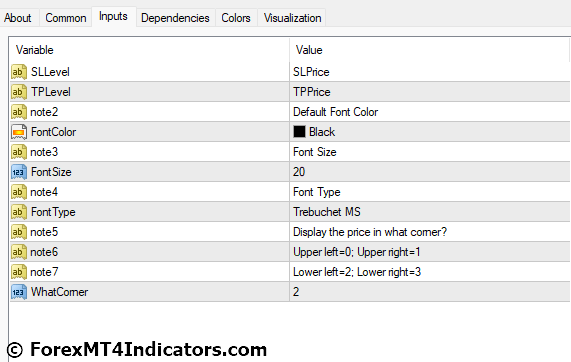The width and height of the screenshot is (571, 362).
Task: Select the Inputs tab
Action: click(x=113, y=16)
